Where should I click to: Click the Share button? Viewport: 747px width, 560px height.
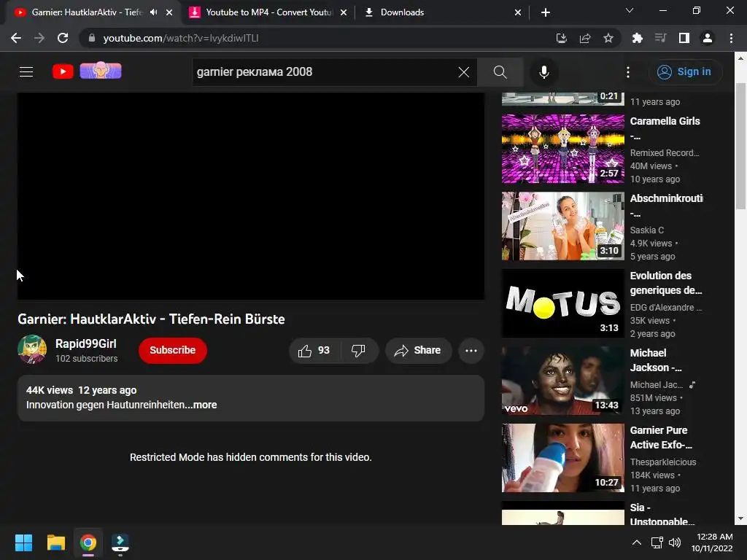click(x=418, y=351)
